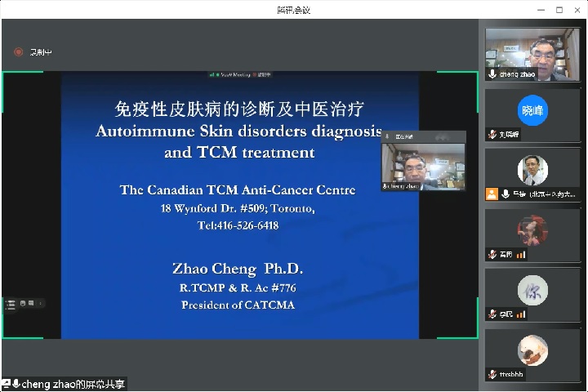Click the cheng zhao screen sharing label

[73, 384]
